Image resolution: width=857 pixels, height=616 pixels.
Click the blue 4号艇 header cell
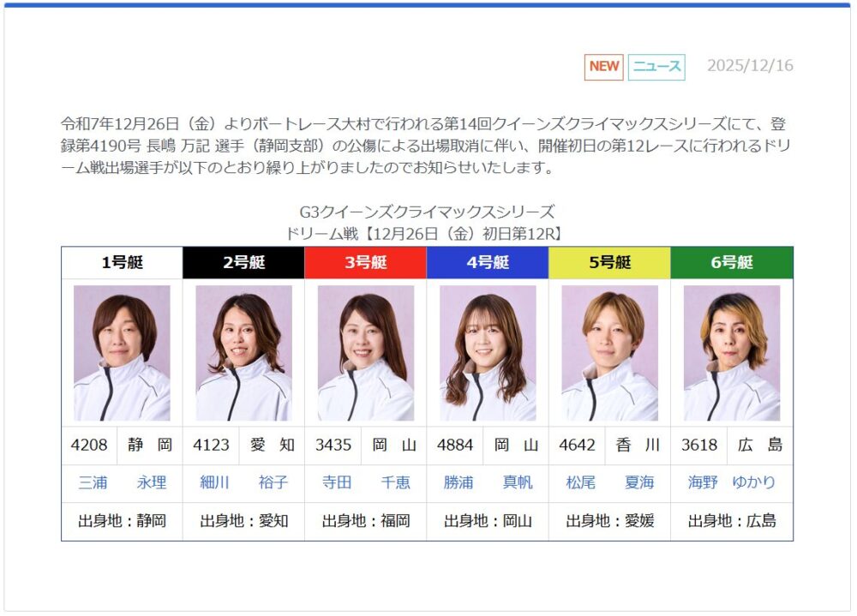pos(488,263)
